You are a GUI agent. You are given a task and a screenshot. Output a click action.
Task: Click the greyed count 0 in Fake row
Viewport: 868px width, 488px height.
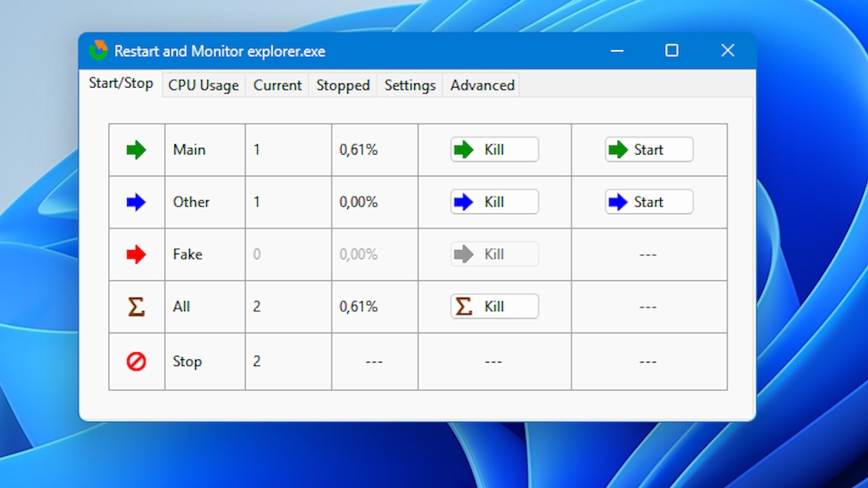click(x=257, y=254)
